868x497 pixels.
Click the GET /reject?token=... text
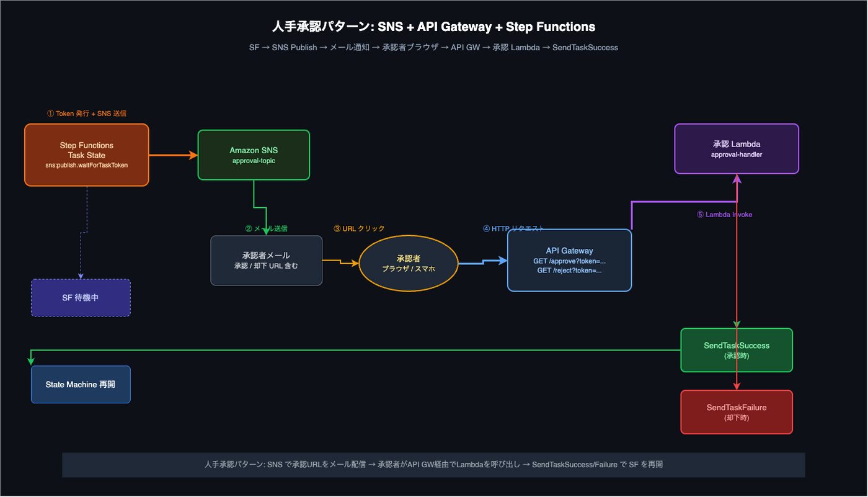tap(569, 271)
